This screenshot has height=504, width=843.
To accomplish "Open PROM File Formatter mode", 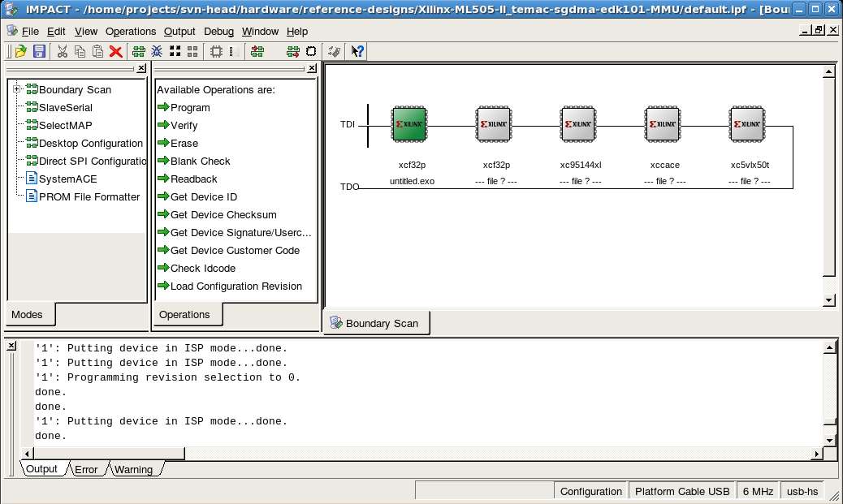I will 89,196.
